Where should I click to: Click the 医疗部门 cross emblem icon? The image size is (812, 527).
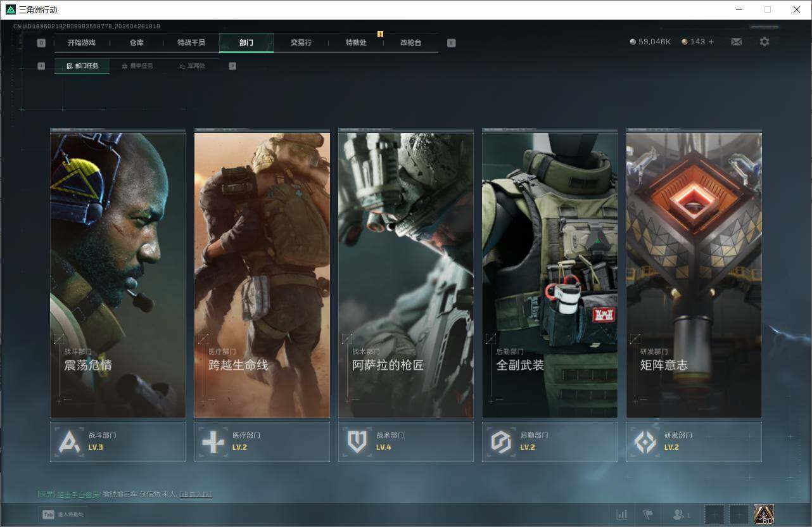pos(213,441)
